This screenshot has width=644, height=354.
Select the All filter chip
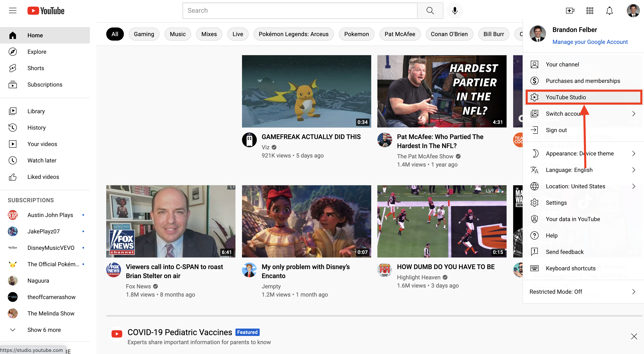[x=115, y=34]
